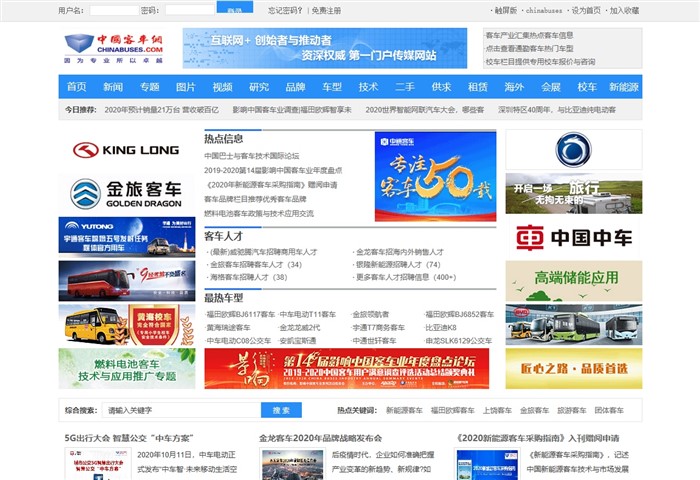Open the 高端储能应用 banner
Screen dimensions: 700x480
(x=574, y=281)
